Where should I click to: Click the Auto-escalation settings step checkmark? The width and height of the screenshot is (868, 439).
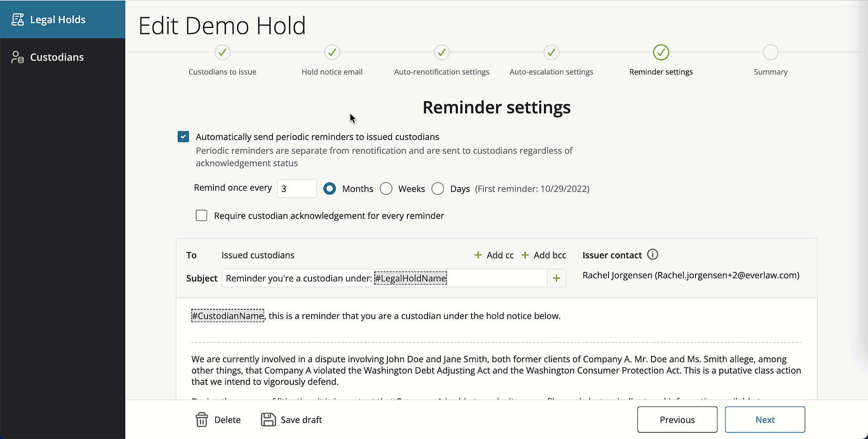click(x=551, y=52)
